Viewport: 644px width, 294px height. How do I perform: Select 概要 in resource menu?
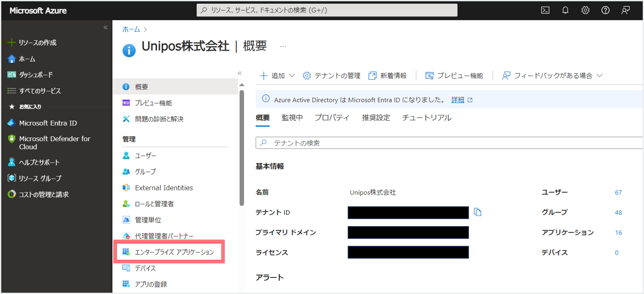pos(175,87)
